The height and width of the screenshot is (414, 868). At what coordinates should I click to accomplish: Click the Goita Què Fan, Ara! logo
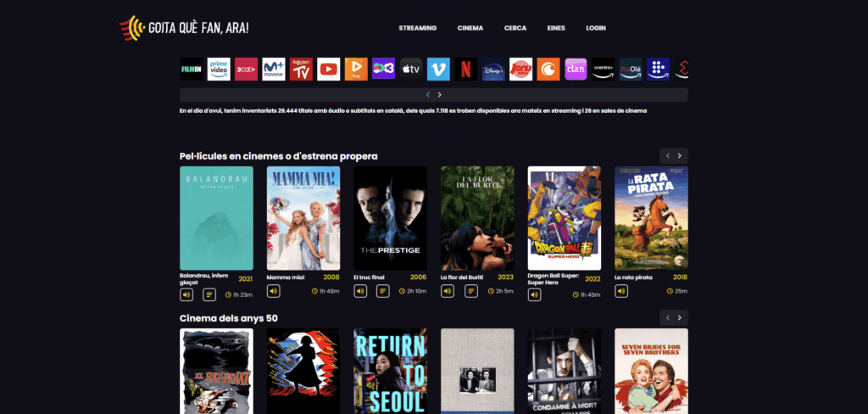tap(184, 28)
